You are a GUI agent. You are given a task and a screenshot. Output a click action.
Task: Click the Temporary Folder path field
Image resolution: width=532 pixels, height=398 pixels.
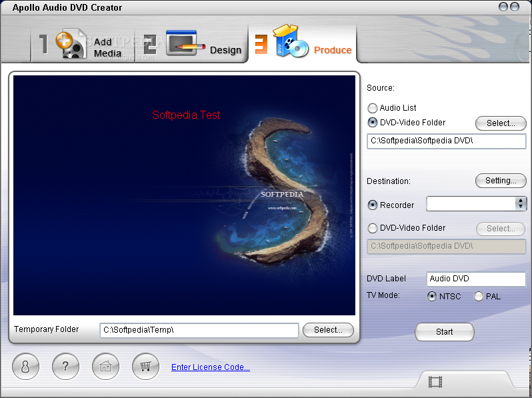tap(199, 330)
